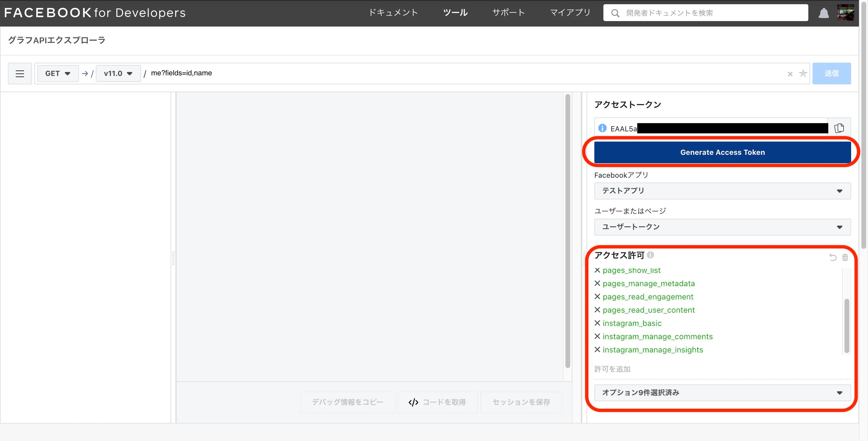Click the グラフAPIエクスプローラ heading
This screenshot has width=868, height=441.
[57, 40]
